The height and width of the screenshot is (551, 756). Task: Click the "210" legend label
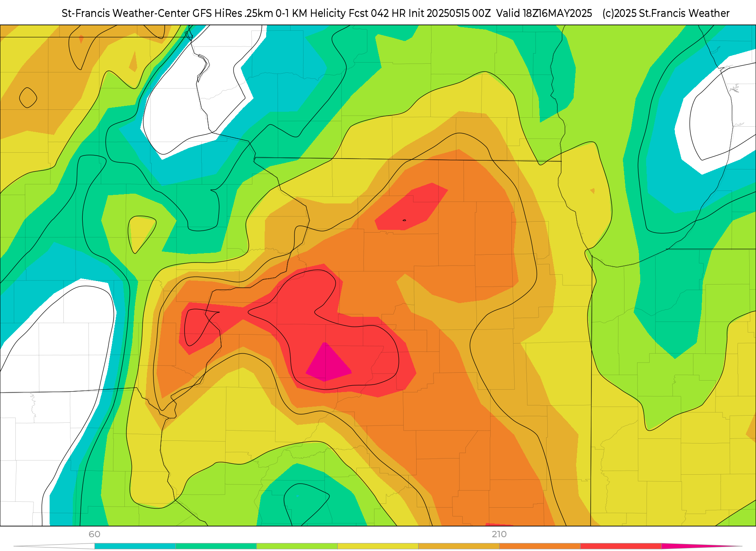tap(499, 534)
